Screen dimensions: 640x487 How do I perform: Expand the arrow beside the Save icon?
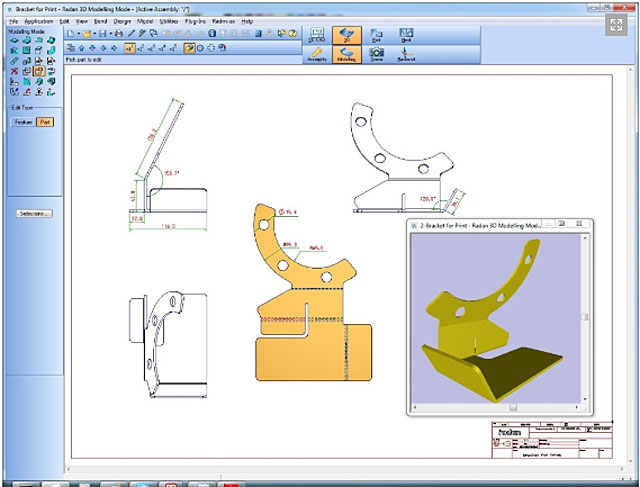click(x=110, y=33)
